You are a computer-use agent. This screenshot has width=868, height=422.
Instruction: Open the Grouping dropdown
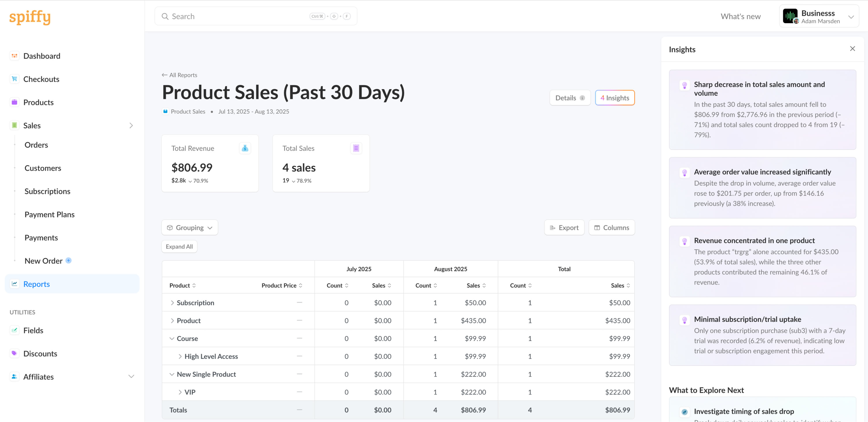pos(190,227)
